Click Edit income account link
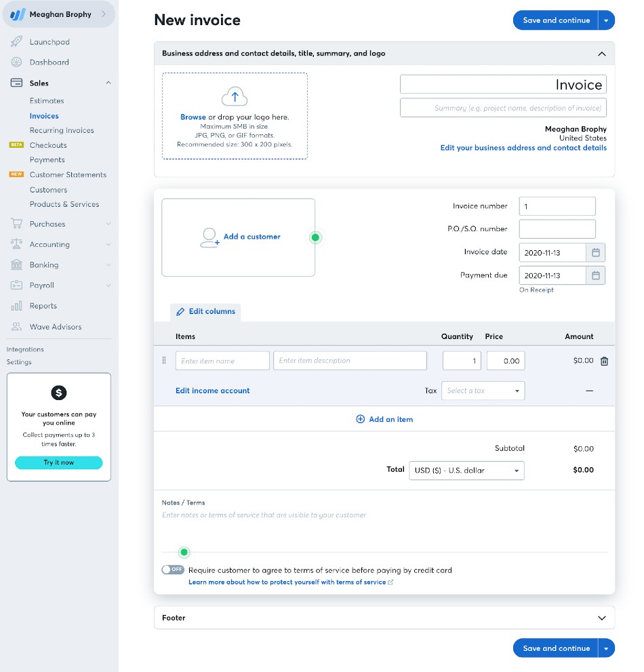Viewport: 644px width, 672px height. [x=213, y=391]
